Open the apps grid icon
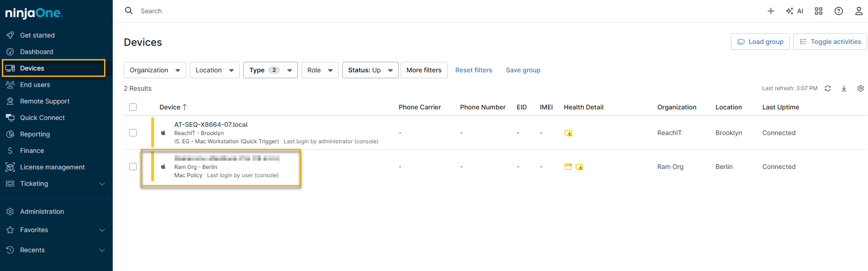Screen dimensions: 868x271 click(x=819, y=11)
